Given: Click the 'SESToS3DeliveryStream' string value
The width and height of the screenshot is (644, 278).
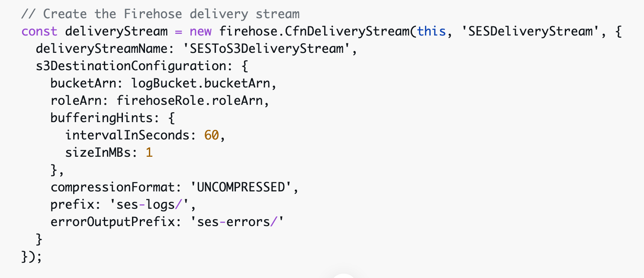Looking at the screenshot, I should [x=265, y=48].
